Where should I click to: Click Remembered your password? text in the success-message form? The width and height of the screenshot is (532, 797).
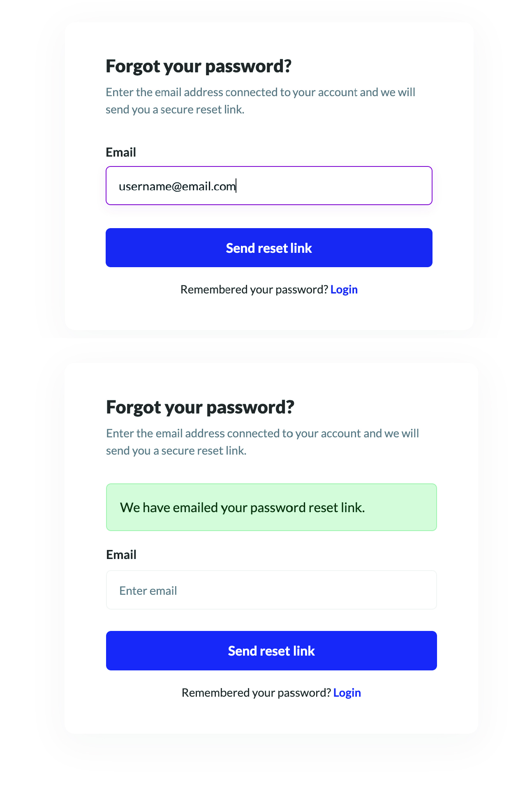pos(256,693)
